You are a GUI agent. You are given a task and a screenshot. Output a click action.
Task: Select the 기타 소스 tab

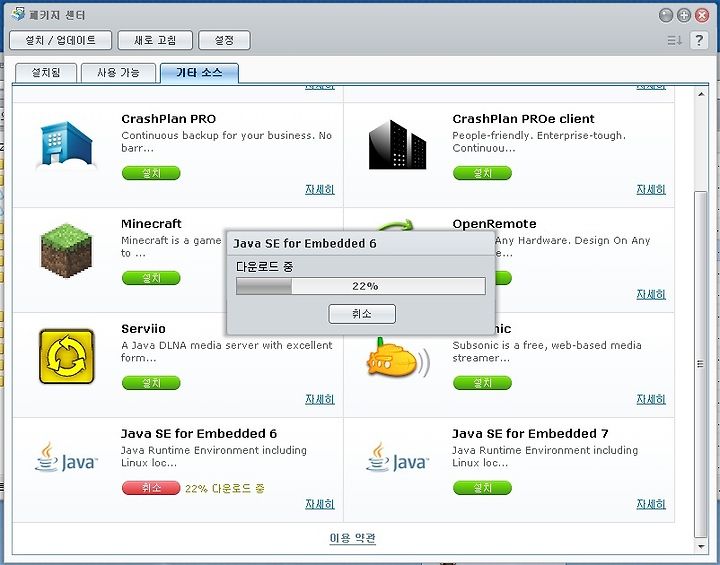[x=199, y=73]
